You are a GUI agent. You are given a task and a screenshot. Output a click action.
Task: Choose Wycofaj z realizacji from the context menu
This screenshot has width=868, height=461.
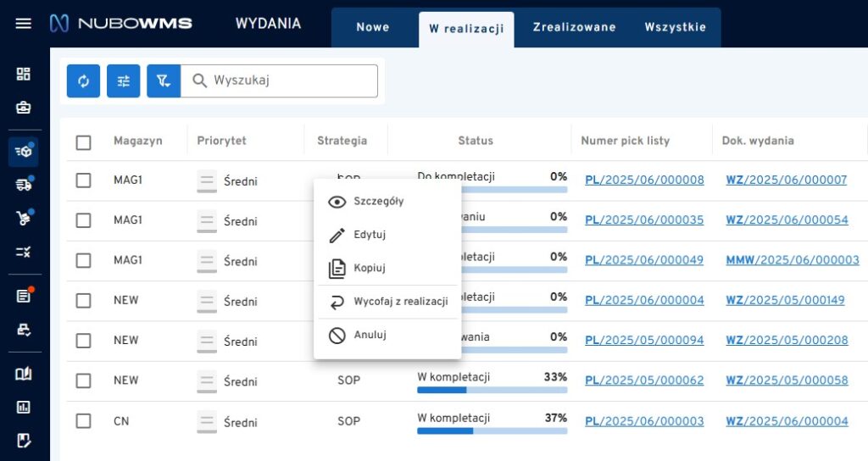click(x=400, y=302)
